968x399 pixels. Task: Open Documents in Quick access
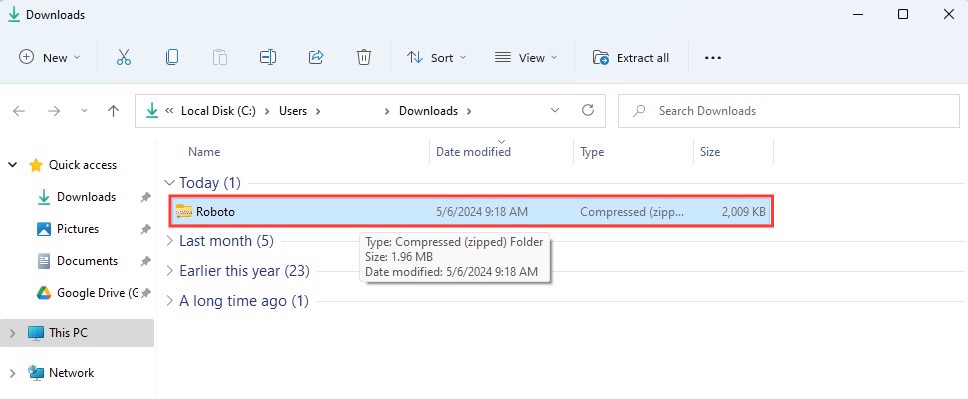pos(87,261)
